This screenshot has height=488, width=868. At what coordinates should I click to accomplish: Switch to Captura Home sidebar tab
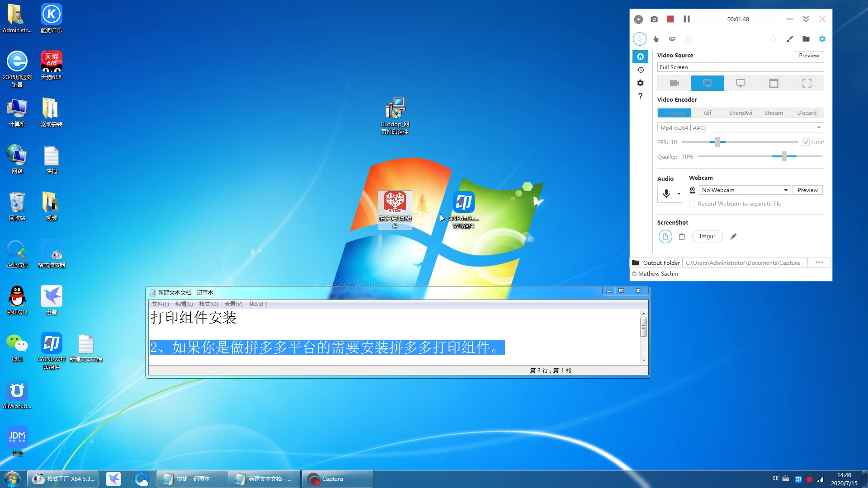(640, 56)
